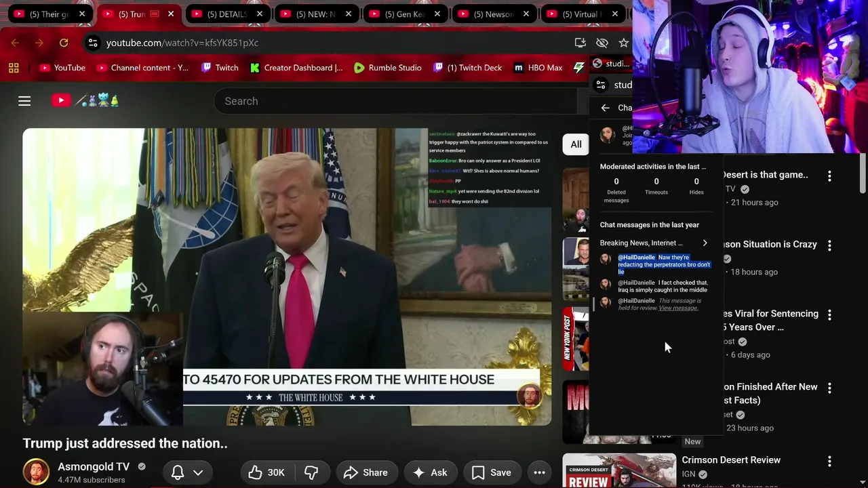
Task: Open the apps grid in bookmarks bar
Action: pos(14,68)
